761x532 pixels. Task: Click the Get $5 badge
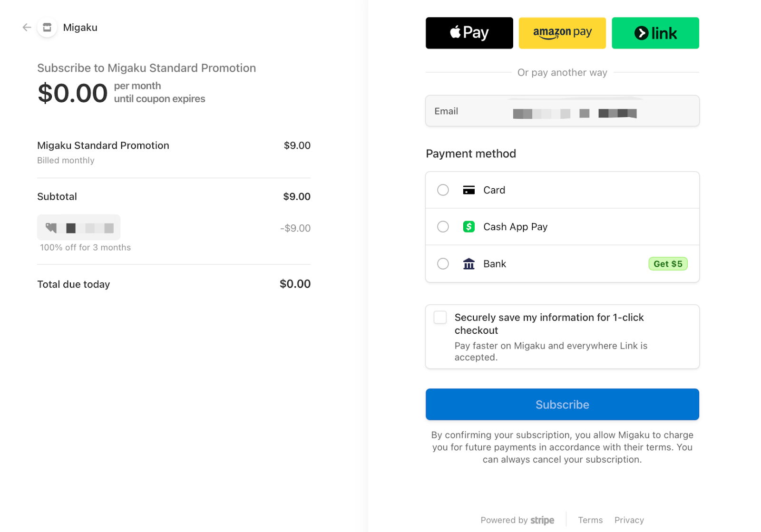pos(668,264)
